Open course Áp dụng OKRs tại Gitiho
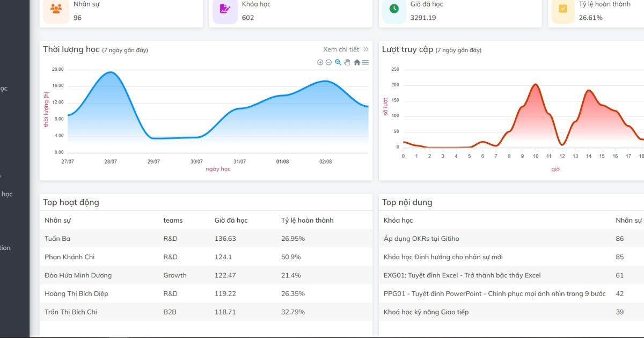The height and width of the screenshot is (338, 644). (421, 238)
